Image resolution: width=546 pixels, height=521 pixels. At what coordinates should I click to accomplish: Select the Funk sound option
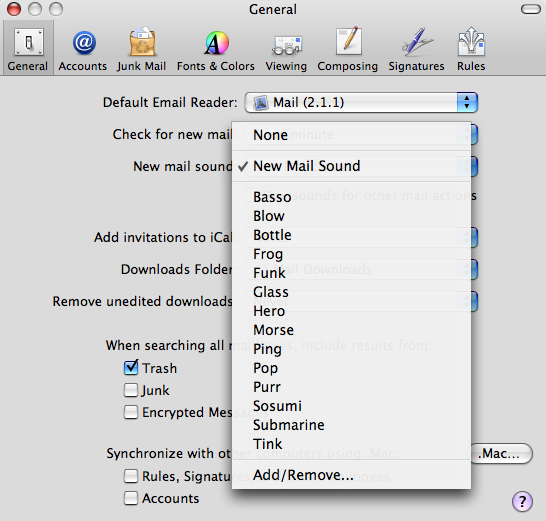tap(351, 273)
